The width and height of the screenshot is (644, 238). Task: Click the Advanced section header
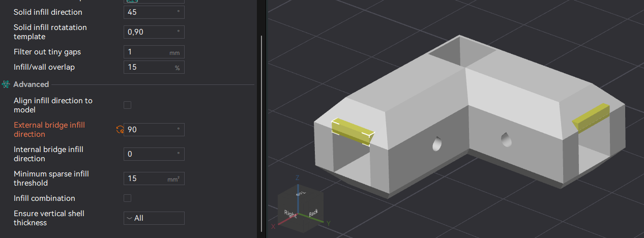31,84
